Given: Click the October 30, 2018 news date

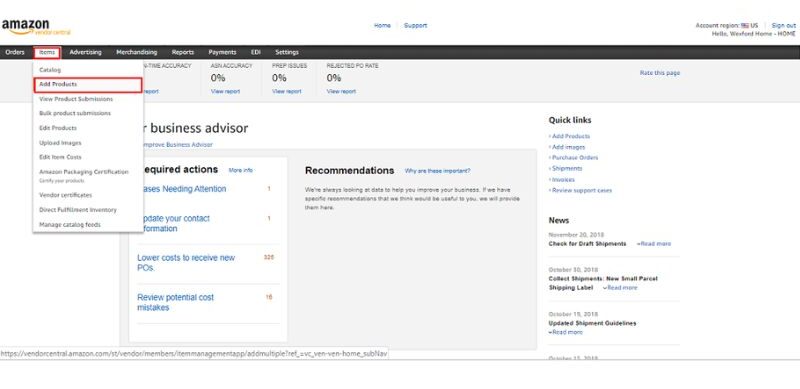Looking at the screenshot, I should pyautogui.click(x=573, y=270).
